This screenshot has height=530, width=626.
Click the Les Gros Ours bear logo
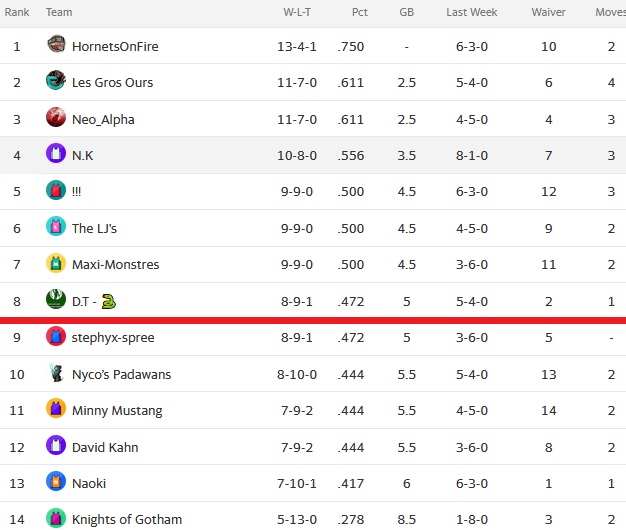[x=56, y=80]
